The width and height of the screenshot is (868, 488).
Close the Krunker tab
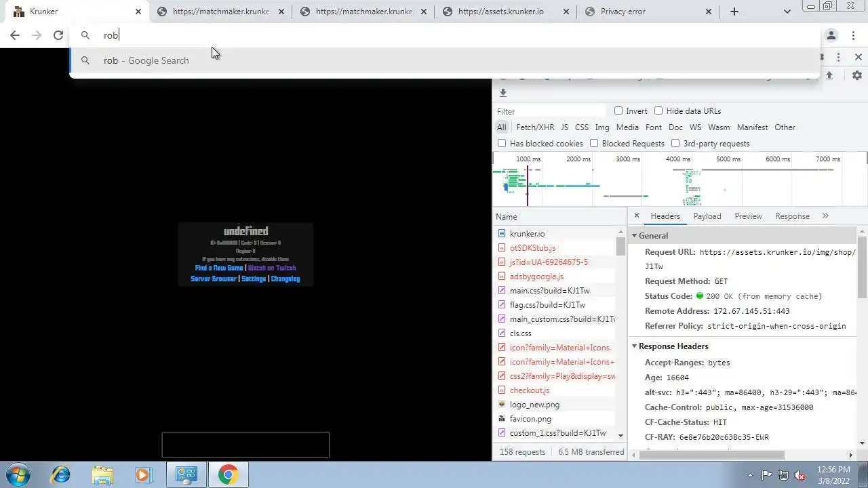point(138,12)
